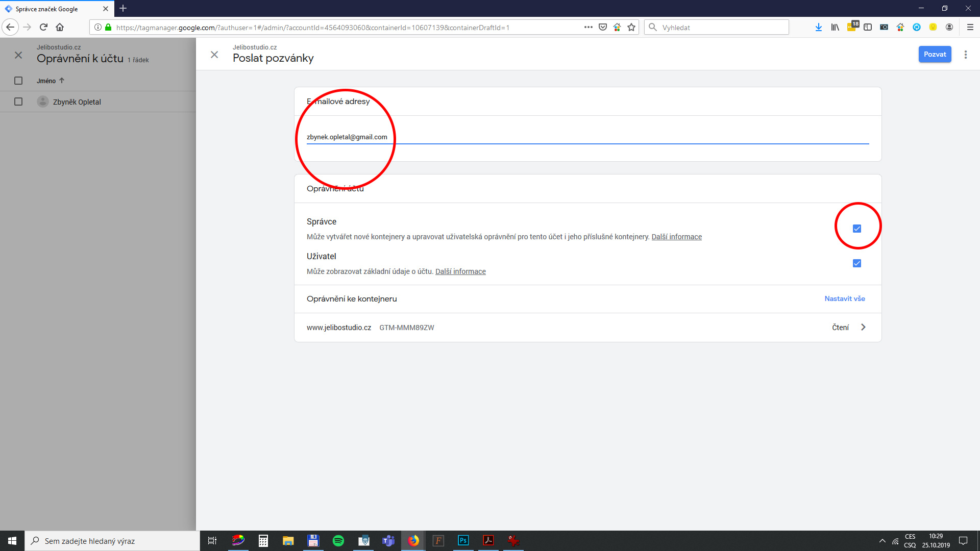Select all rows checkbox next to Jméno
The image size is (980, 551).
pyautogui.click(x=18, y=81)
